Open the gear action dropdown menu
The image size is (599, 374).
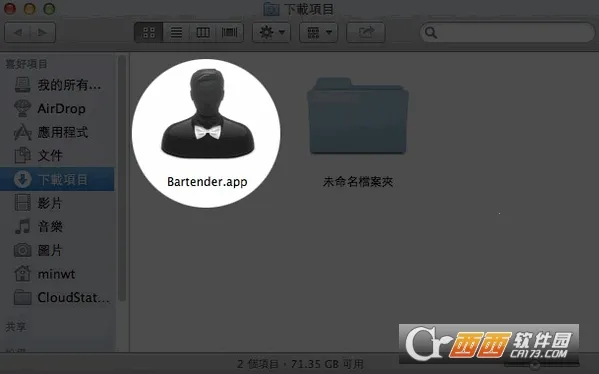272,32
